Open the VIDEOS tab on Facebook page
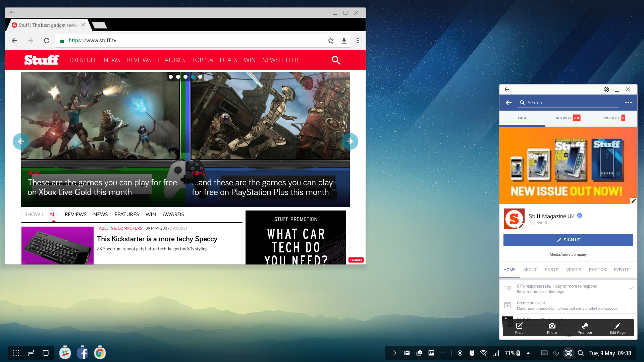The width and height of the screenshot is (644, 362). [574, 269]
